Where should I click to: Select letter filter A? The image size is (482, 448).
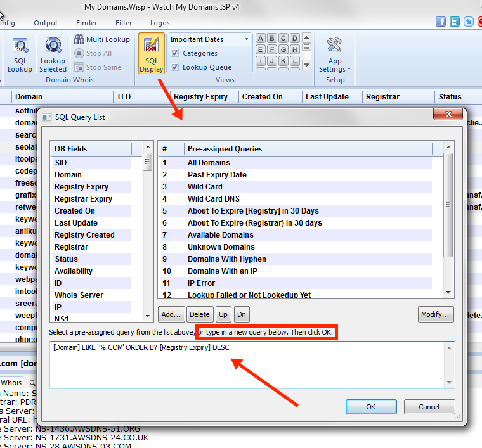point(261,39)
